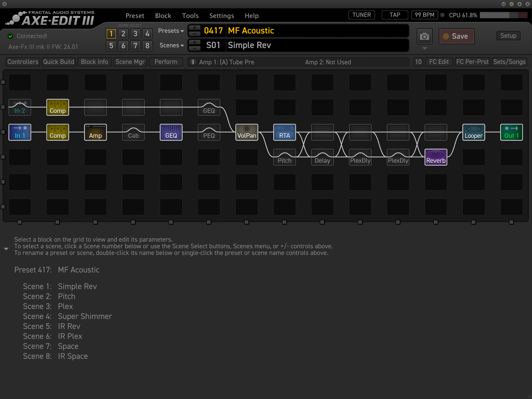Viewport: 532px width, 399px height.
Task: Open Scene Mgr
Action: (x=130, y=62)
